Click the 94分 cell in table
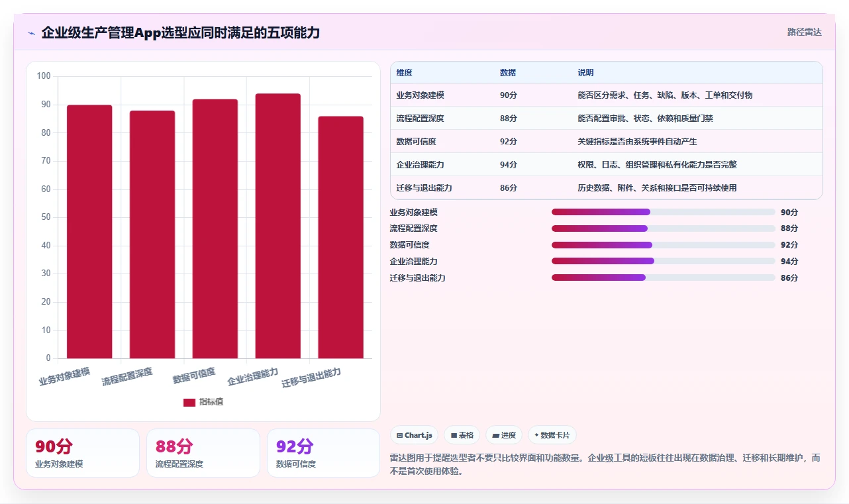The width and height of the screenshot is (849, 504). click(509, 165)
